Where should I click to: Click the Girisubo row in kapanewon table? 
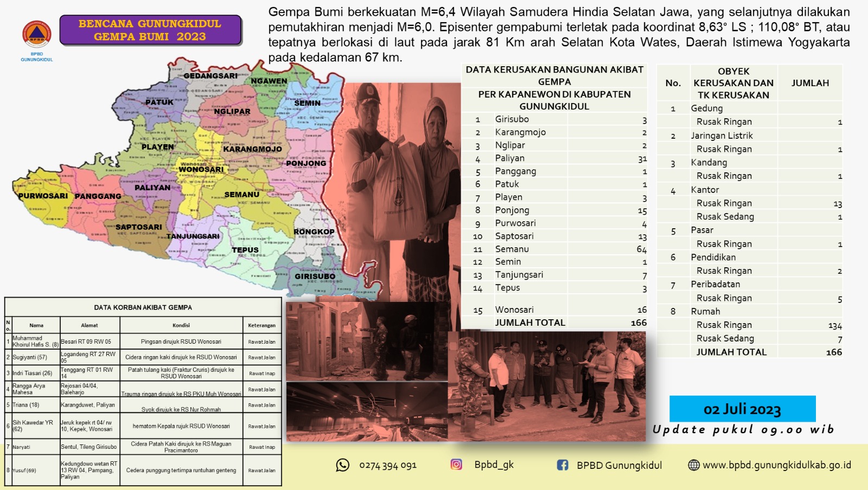(x=554, y=119)
